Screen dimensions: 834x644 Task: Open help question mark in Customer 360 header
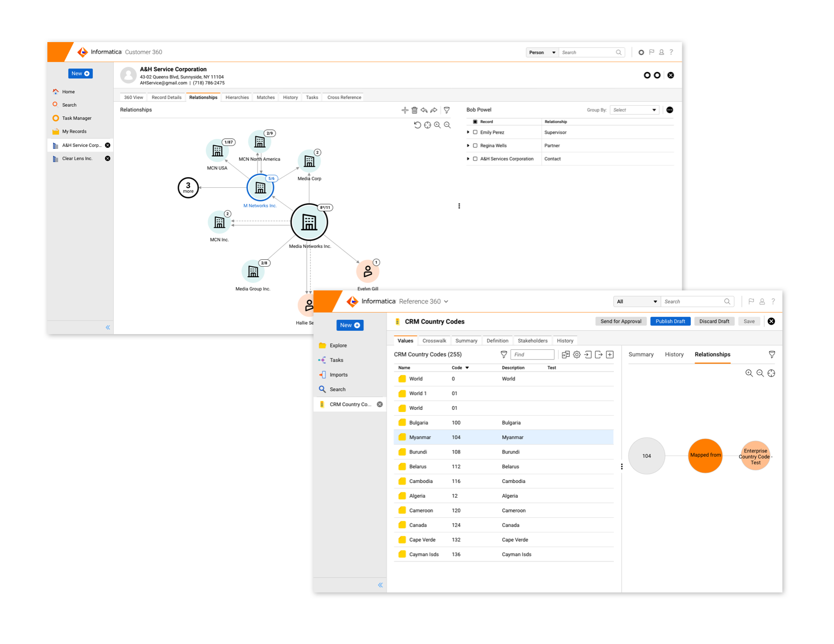pyautogui.click(x=671, y=52)
